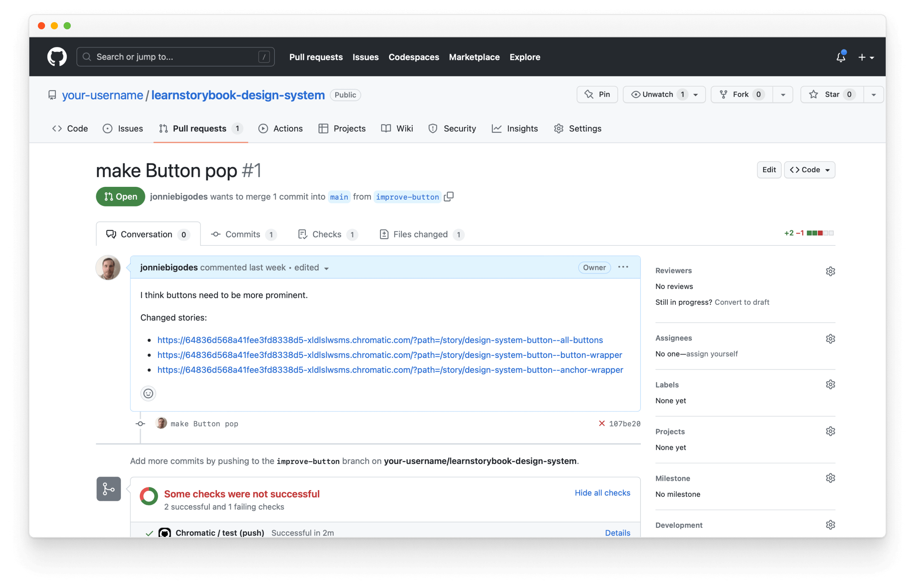Viewport: 915px width, 588px height.
Task: Click the pull request Open status icon
Action: coord(121,197)
